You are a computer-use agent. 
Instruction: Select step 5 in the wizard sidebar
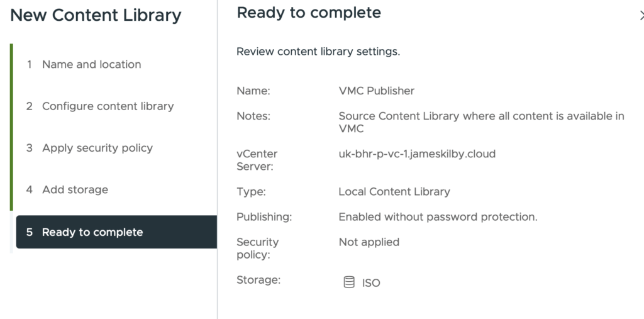[x=92, y=232]
